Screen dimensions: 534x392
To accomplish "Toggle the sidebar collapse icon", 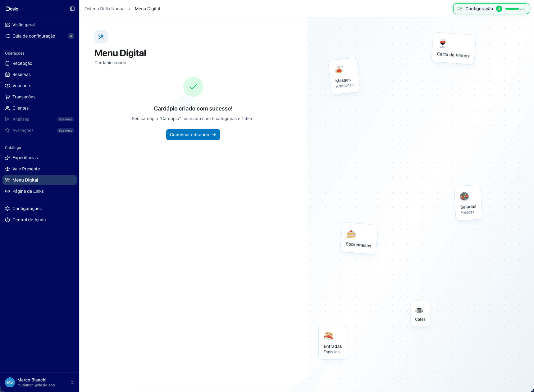I will tap(72, 9).
